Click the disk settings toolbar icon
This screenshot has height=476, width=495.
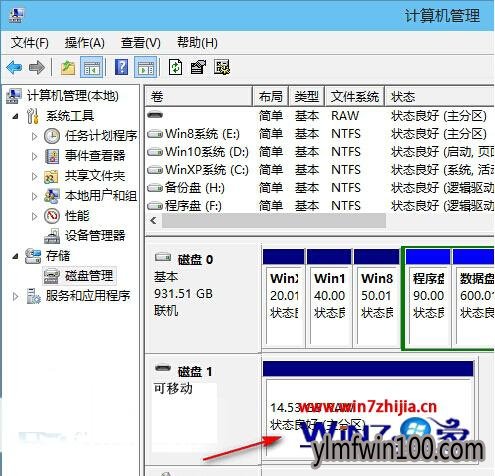(x=222, y=67)
